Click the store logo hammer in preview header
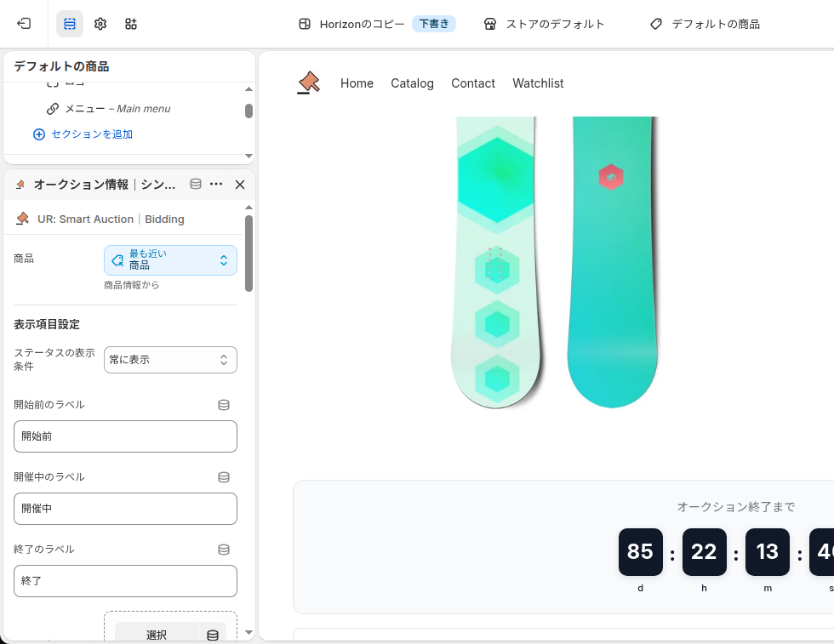834x644 pixels. (308, 83)
